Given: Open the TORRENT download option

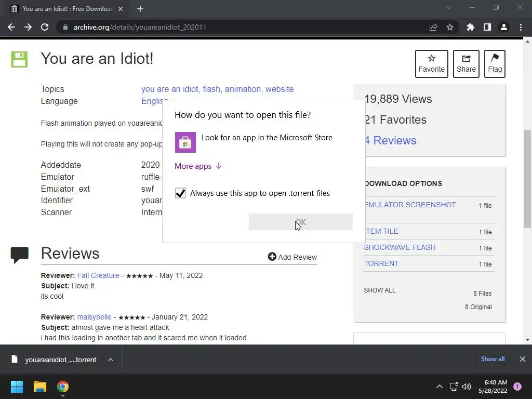Looking at the screenshot, I should (x=381, y=263).
